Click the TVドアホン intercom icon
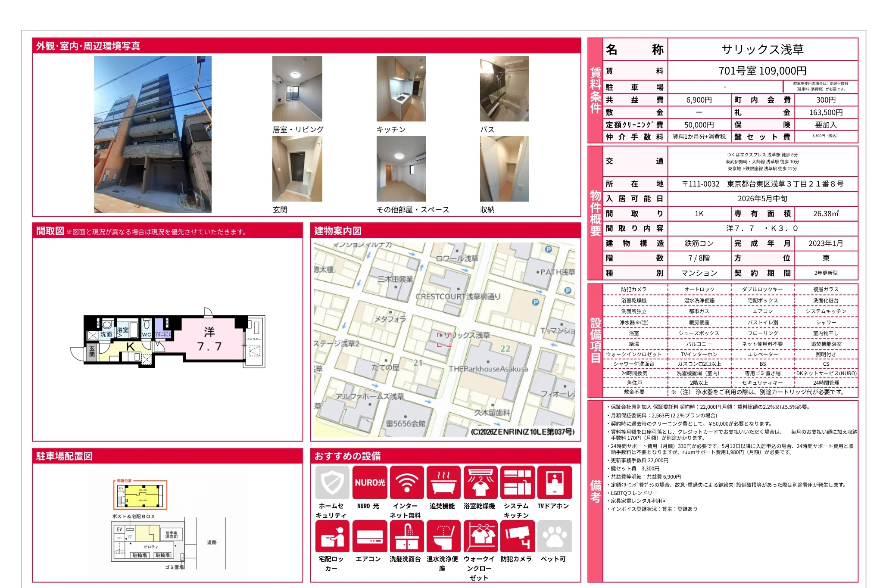 pos(554,482)
